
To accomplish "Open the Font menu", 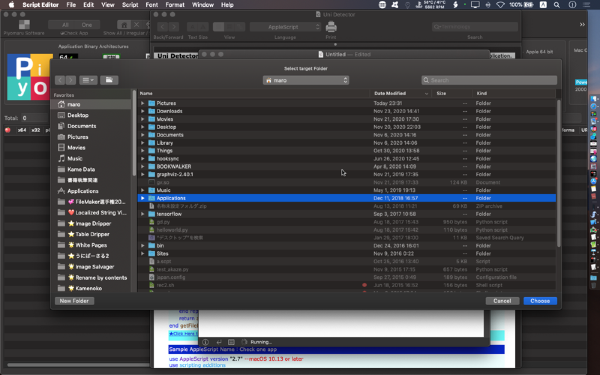I will [152, 5].
